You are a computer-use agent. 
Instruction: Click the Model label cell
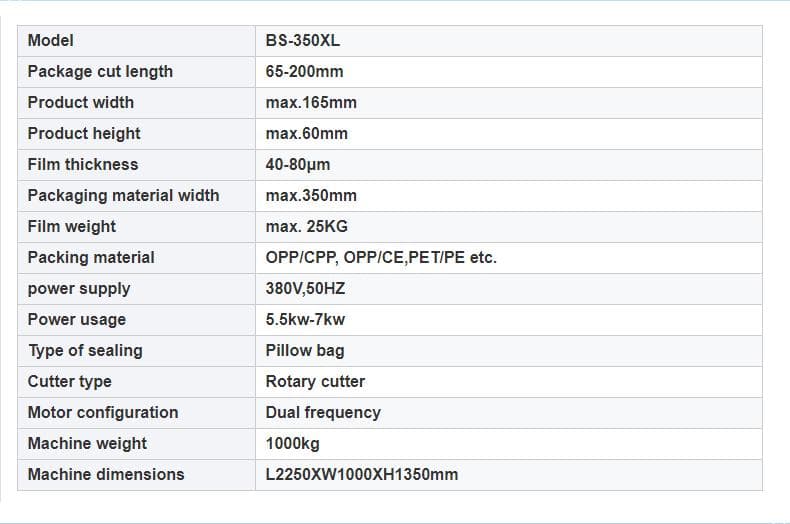51,41
